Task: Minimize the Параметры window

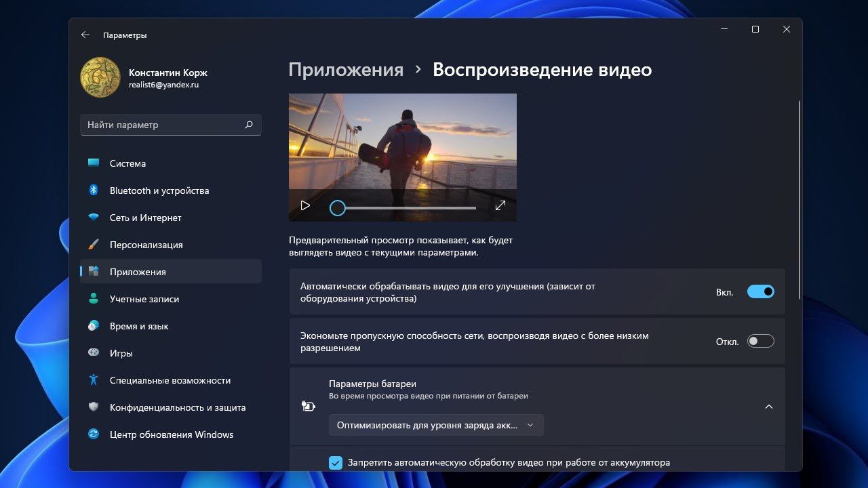Action: click(724, 29)
